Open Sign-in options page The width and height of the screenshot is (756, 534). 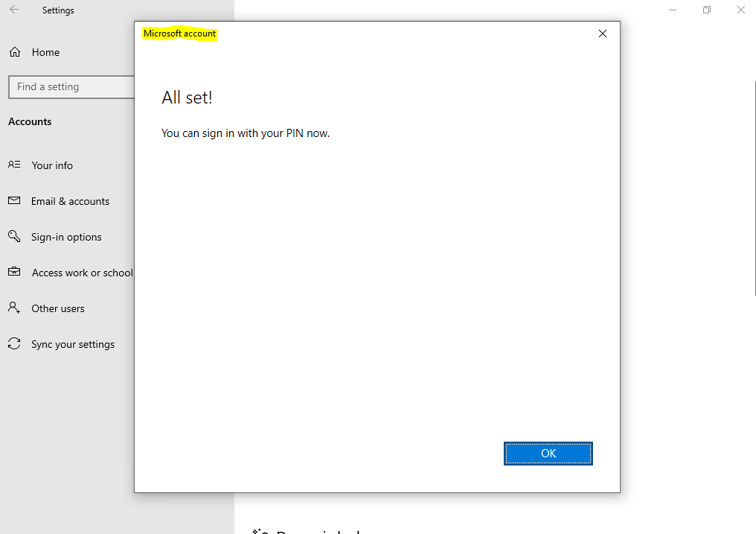68,237
